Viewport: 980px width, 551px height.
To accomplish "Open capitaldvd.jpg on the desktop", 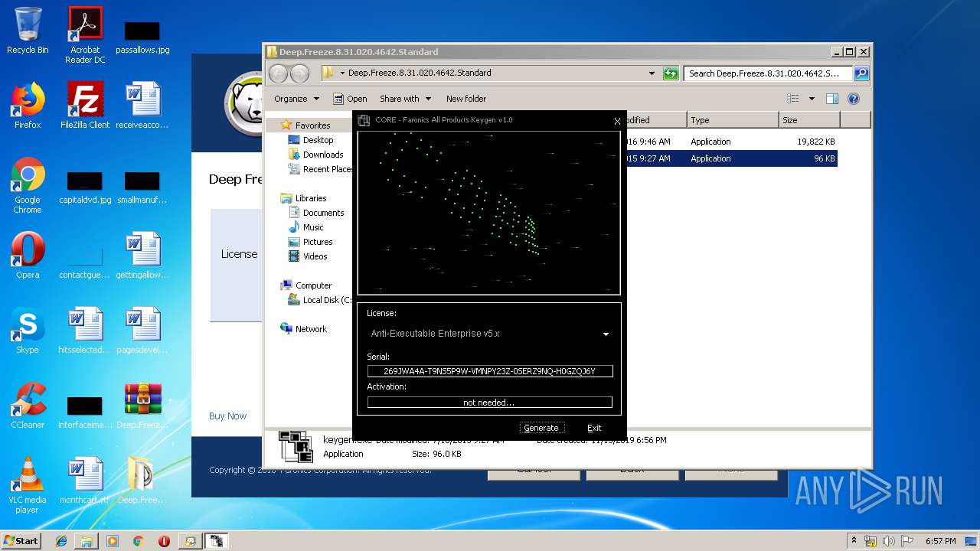I will click(85, 188).
